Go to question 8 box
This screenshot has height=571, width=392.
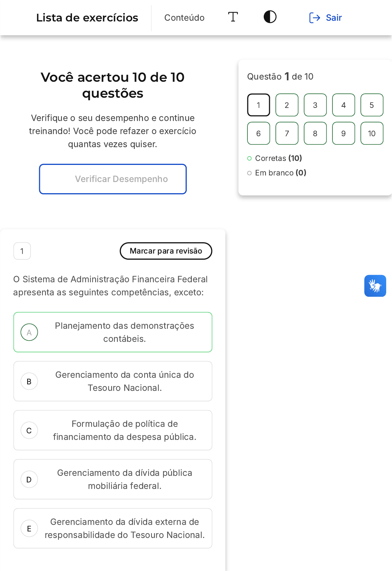pos(315,133)
